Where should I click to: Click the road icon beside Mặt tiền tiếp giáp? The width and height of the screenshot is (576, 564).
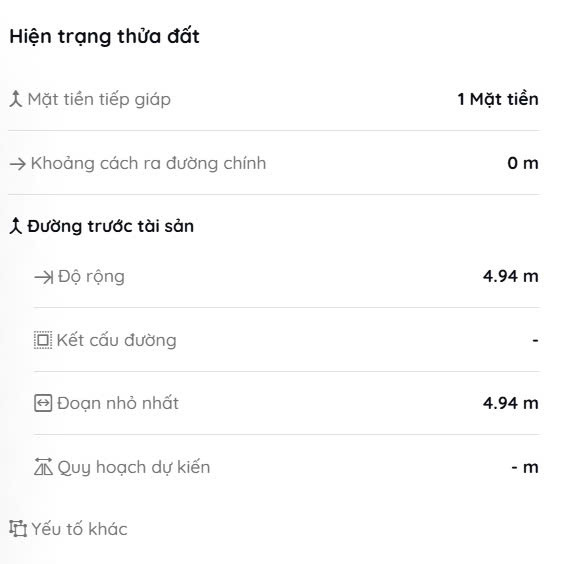pyautogui.click(x=15, y=99)
